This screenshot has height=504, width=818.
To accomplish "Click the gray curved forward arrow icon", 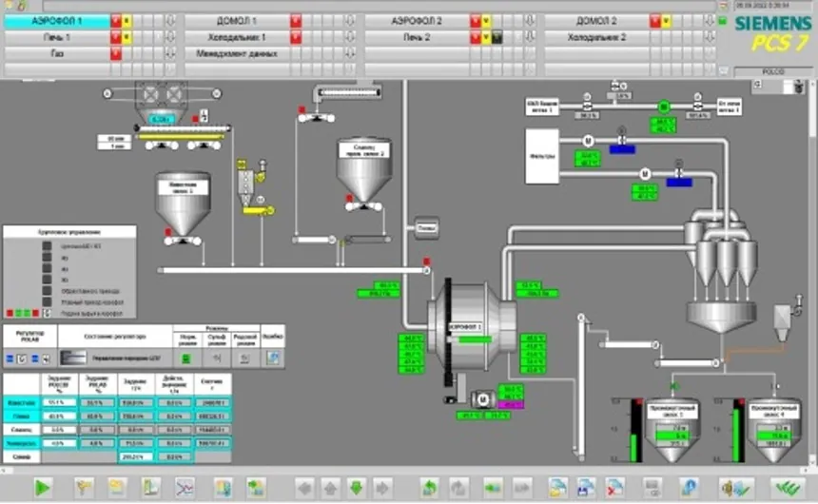I will click(458, 489).
